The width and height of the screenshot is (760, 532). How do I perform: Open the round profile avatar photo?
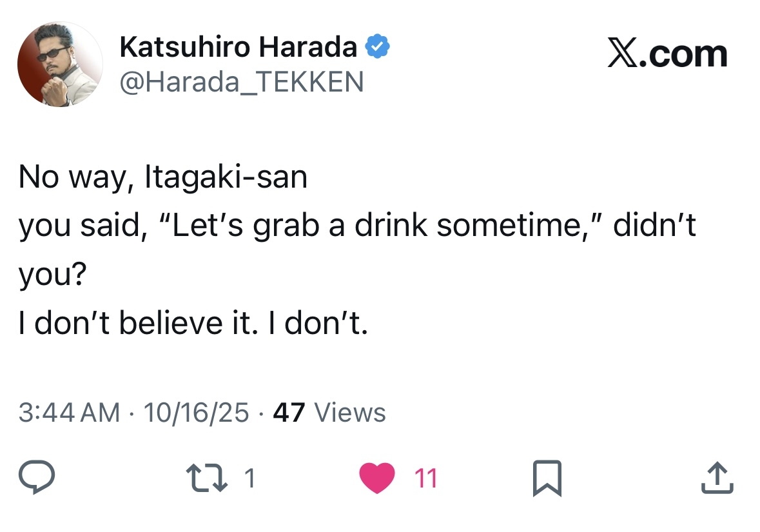[60, 64]
